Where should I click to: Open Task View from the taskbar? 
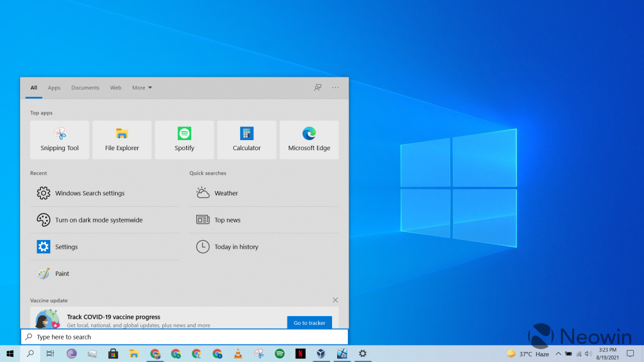(x=50, y=354)
